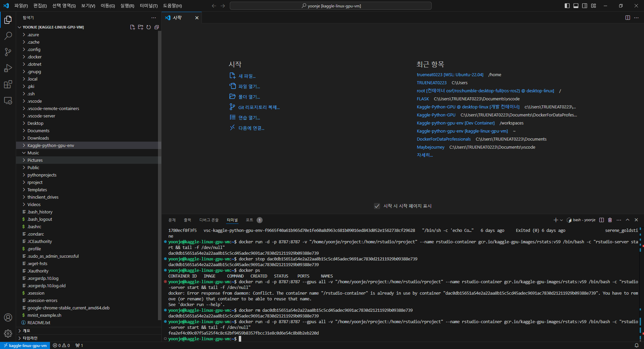Viewport: 644px width, 349px height.
Task: Open the Extensions view
Action: point(8,84)
